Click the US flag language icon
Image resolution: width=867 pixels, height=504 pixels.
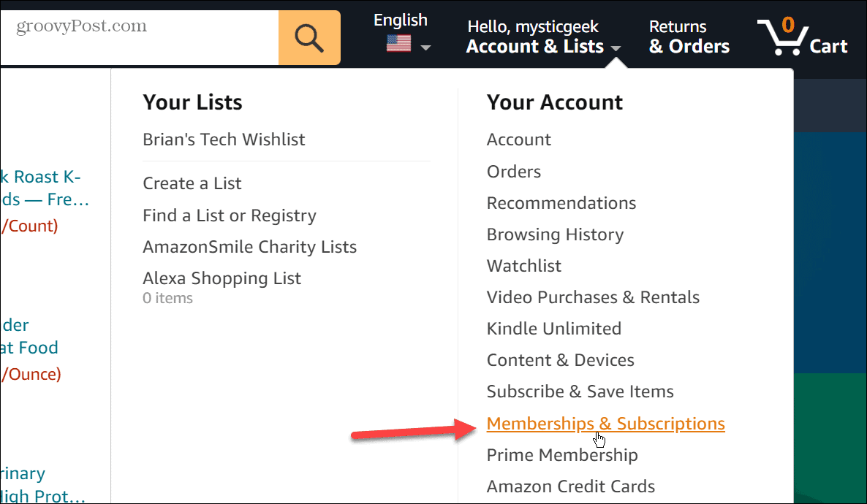[x=398, y=45]
